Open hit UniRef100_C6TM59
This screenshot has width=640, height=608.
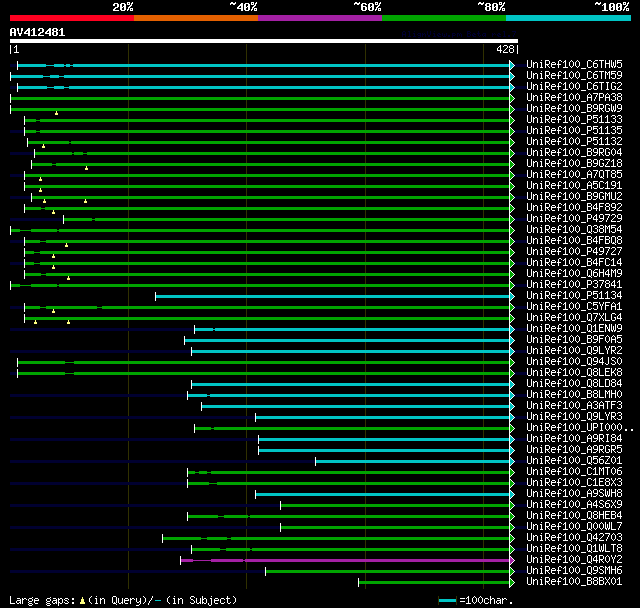pyautogui.click(x=574, y=75)
